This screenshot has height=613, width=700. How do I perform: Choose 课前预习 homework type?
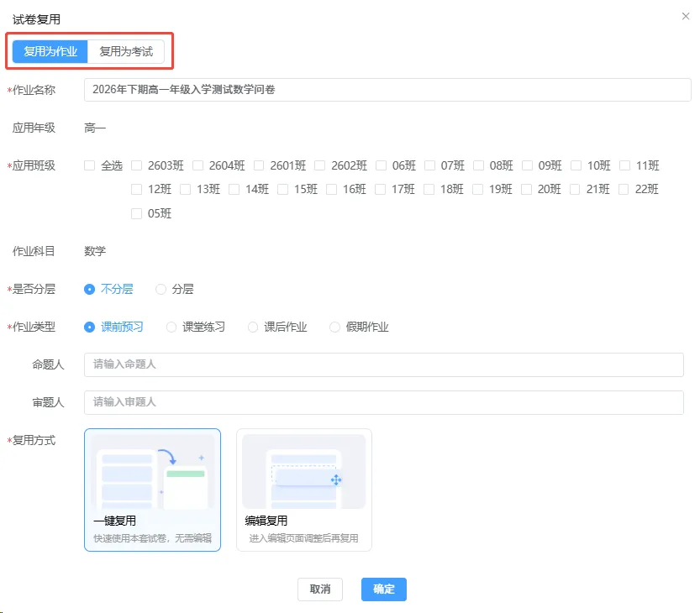[x=90, y=327]
